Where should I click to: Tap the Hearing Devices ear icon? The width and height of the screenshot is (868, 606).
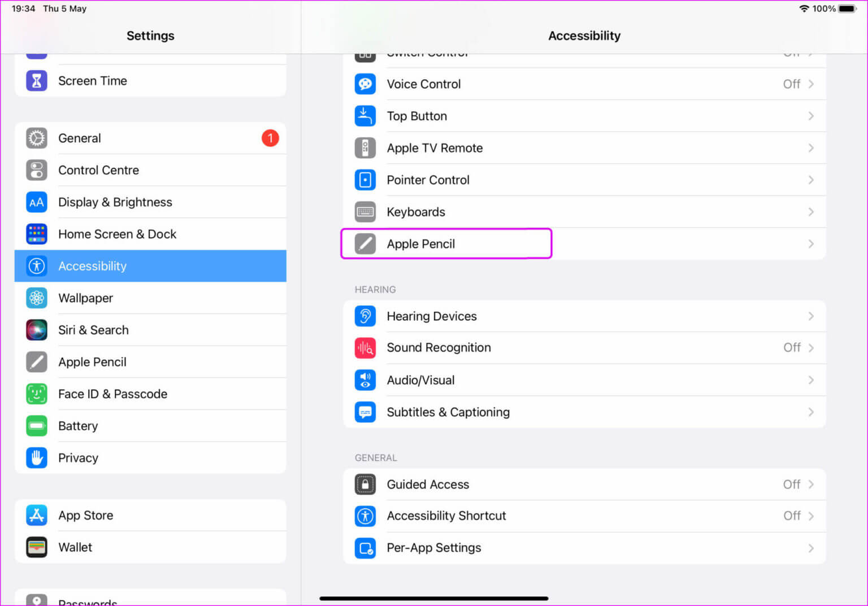point(365,316)
